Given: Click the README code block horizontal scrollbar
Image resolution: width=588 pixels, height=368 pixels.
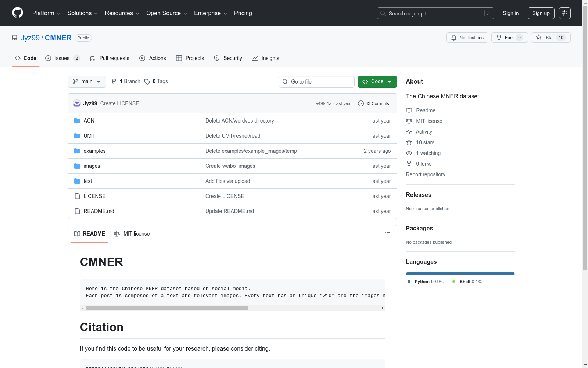Looking at the screenshot, I should (x=167, y=308).
